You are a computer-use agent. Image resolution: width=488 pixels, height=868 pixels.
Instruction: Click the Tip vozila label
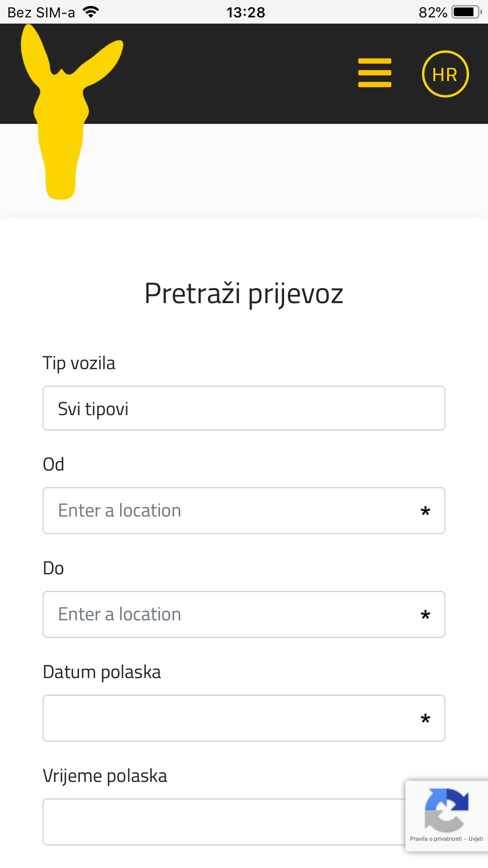click(x=79, y=363)
